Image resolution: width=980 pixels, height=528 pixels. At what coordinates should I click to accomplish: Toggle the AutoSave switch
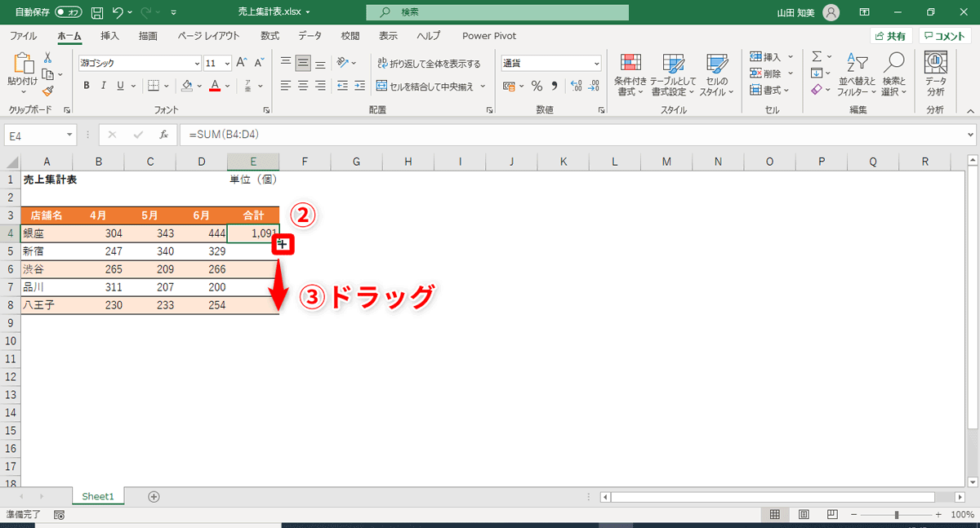[x=69, y=13]
